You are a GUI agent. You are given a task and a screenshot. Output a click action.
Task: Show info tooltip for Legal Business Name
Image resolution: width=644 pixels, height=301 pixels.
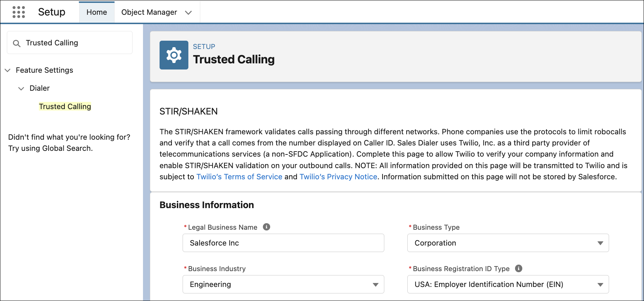tap(267, 227)
